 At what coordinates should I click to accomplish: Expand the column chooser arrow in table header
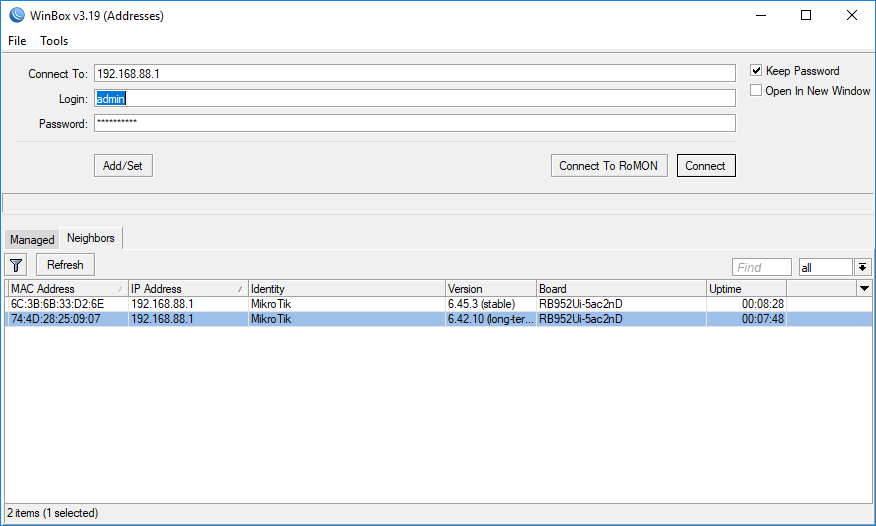coord(864,289)
